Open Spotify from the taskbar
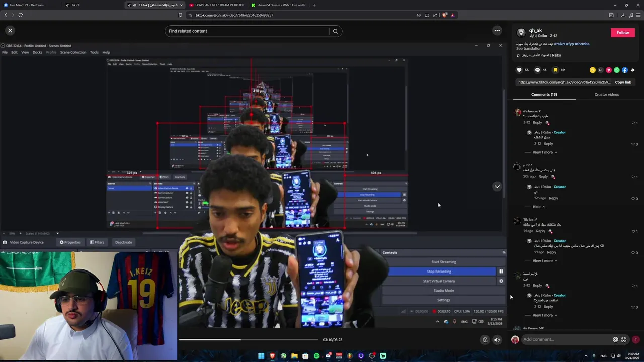This screenshot has height=362, width=644. 316,356
